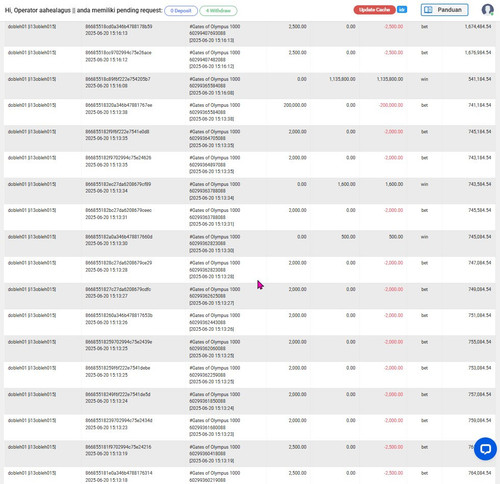This screenshot has width=500, height=484.
Task: Select 'win' label in the 743,584.54 row
Action: point(424,184)
